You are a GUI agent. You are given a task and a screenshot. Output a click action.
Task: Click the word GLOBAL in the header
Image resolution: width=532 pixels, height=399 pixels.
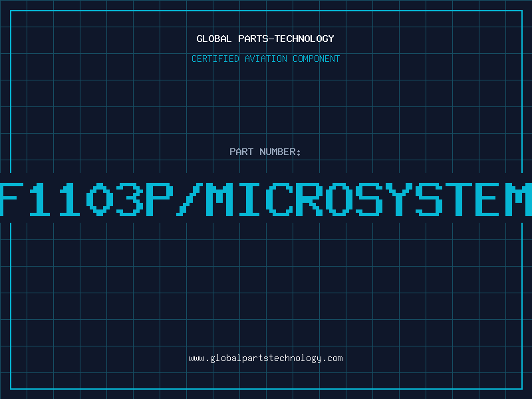pos(213,39)
